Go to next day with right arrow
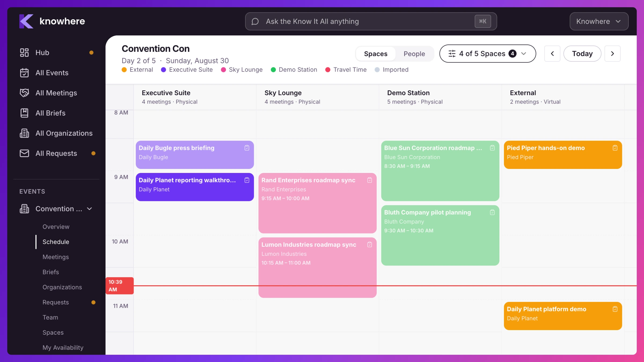 click(612, 54)
